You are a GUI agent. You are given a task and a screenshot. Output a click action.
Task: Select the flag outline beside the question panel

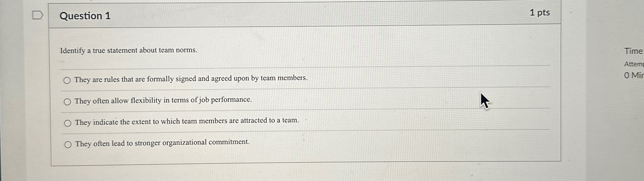(37, 15)
